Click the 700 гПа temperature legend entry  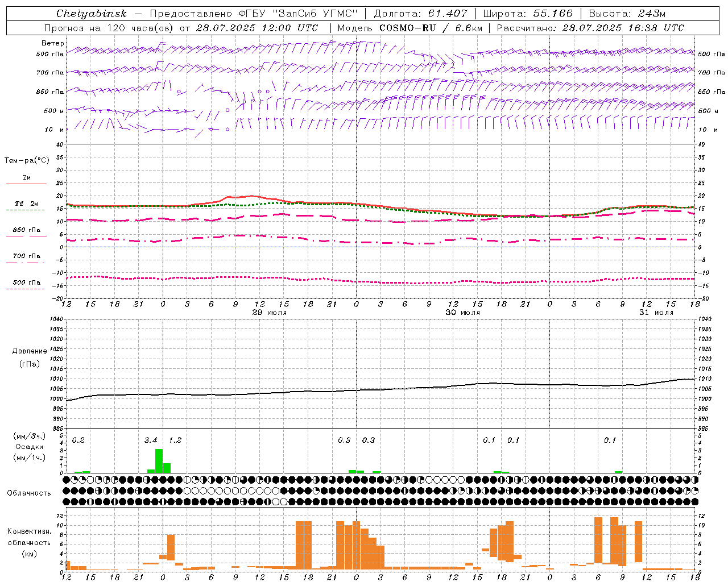click(x=26, y=259)
